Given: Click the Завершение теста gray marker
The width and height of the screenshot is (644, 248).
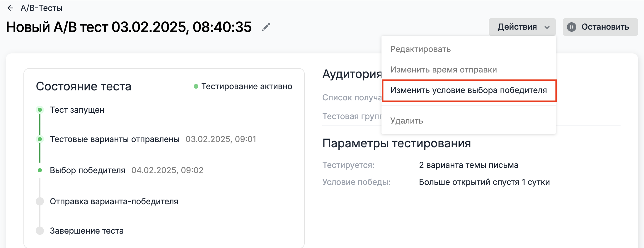Looking at the screenshot, I should [x=40, y=231].
